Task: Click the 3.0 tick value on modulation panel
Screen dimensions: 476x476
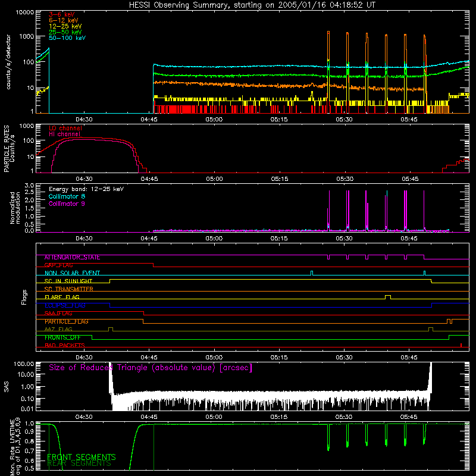Action: (x=29, y=186)
